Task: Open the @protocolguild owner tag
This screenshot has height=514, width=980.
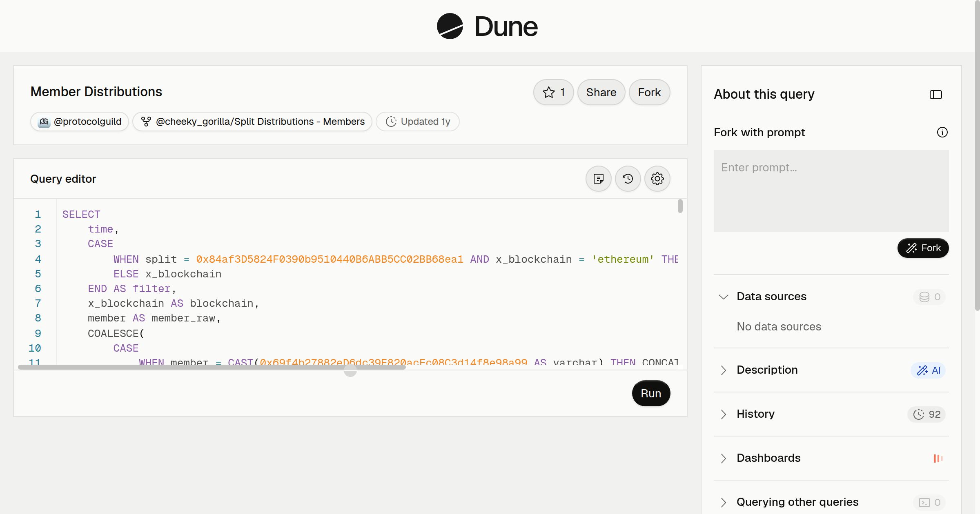Action: coord(80,122)
